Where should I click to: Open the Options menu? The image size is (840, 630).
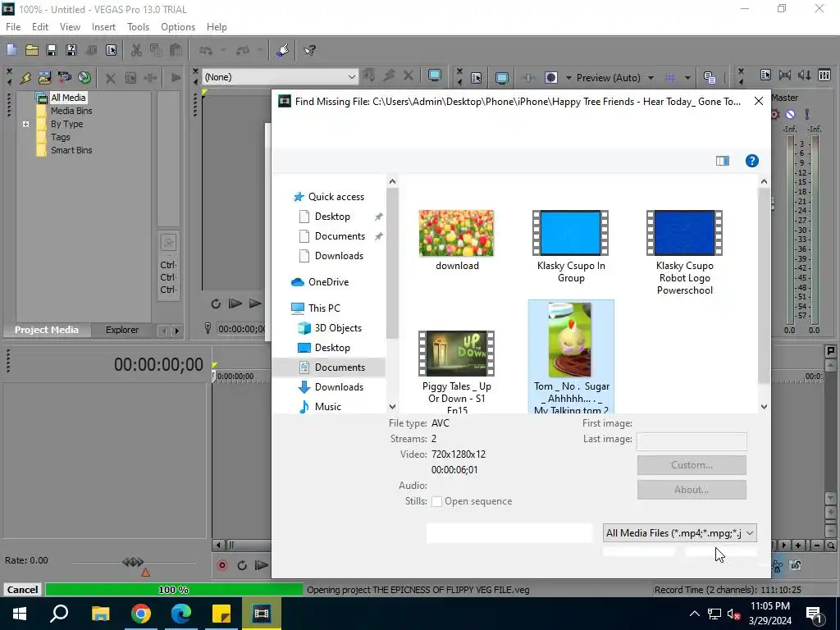click(x=178, y=27)
